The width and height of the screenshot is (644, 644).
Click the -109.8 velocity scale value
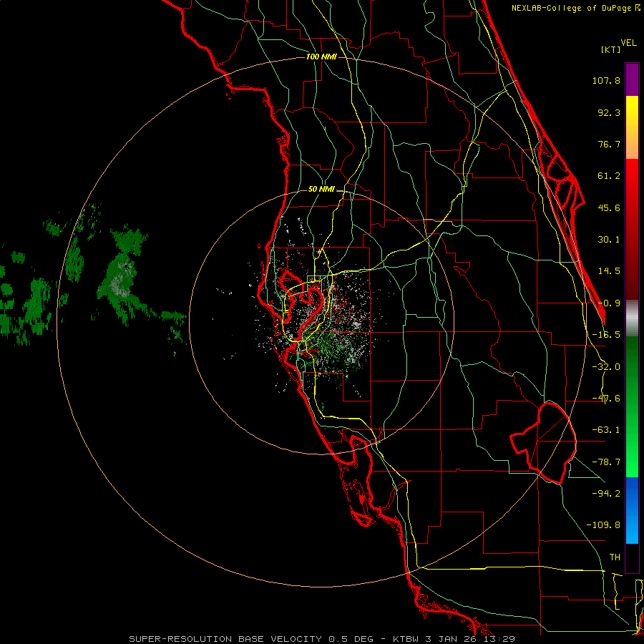[x=603, y=525]
